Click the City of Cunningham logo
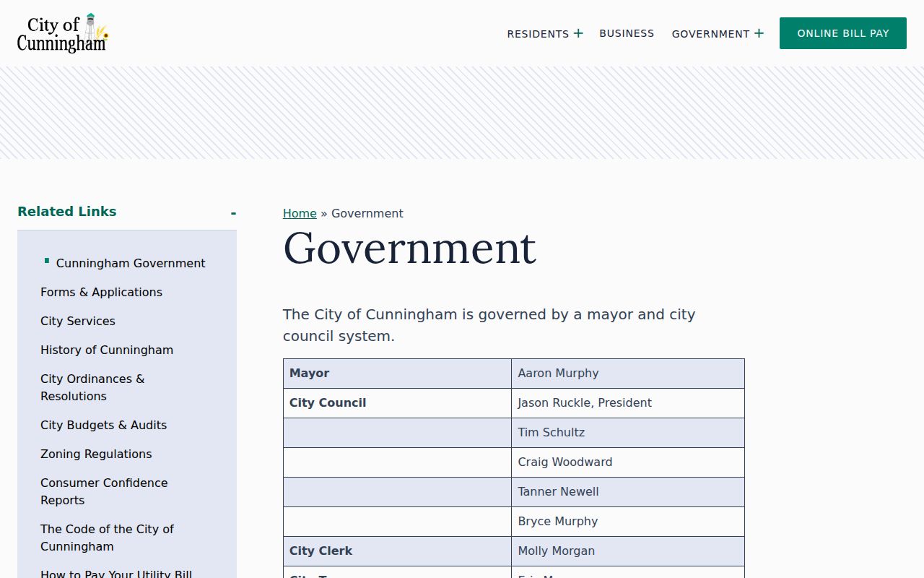Image resolution: width=924 pixels, height=578 pixels. pyautogui.click(x=63, y=33)
